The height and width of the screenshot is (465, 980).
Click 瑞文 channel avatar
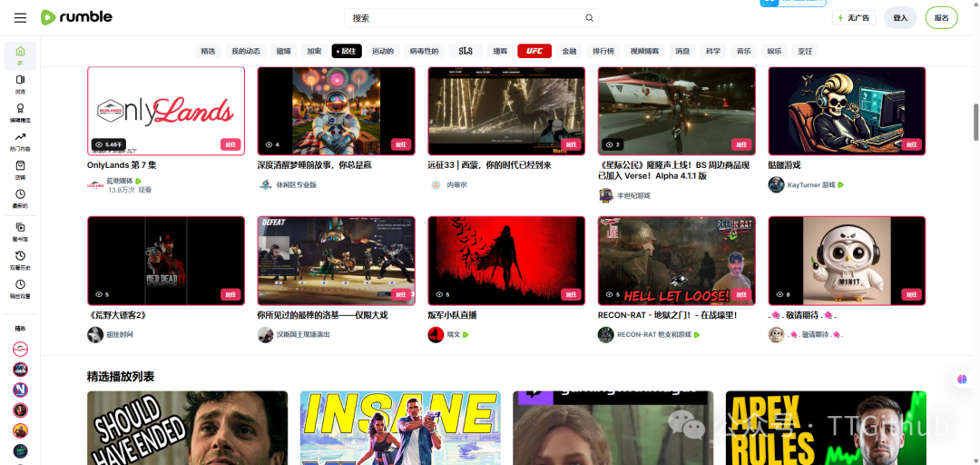pos(436,334)
